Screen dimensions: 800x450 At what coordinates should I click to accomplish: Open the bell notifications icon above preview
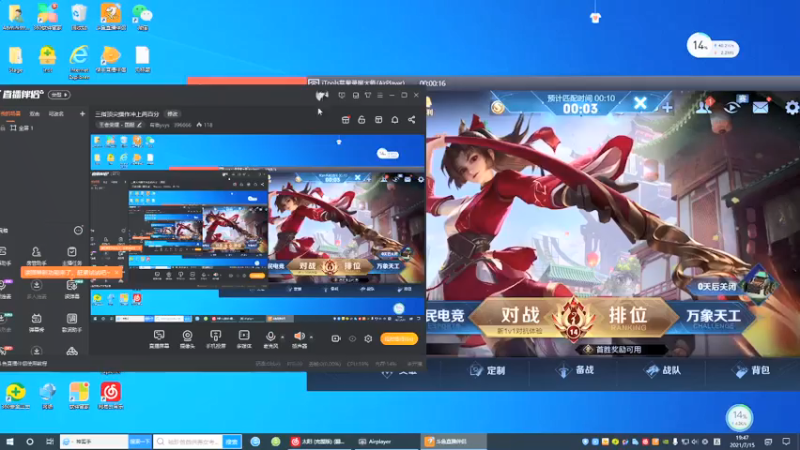(394, 119)
